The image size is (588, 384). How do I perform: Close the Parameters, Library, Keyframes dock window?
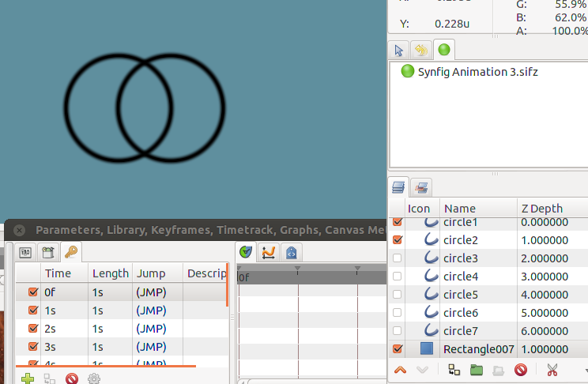[x=20, y=230]
